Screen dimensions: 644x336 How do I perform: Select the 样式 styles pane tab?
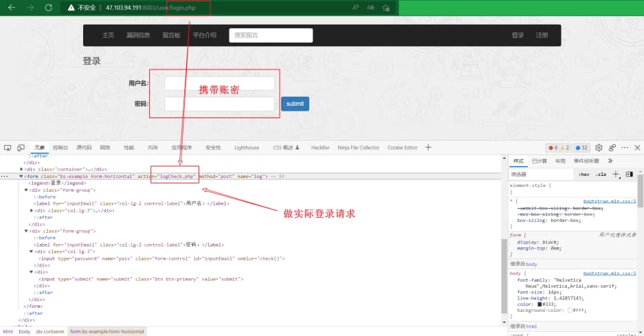tap(518, 161)
